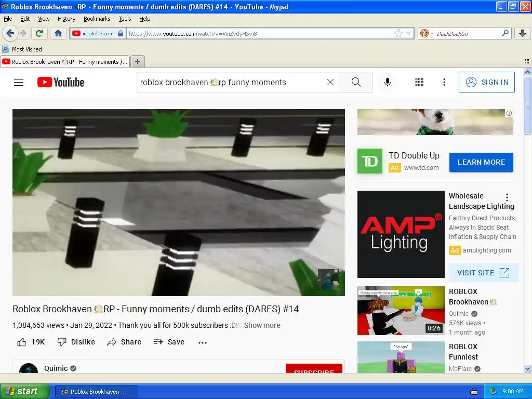Viewport: 532px width, 399px height.
Task: Expand the description with Show more
Action: [x=262, y=325]
